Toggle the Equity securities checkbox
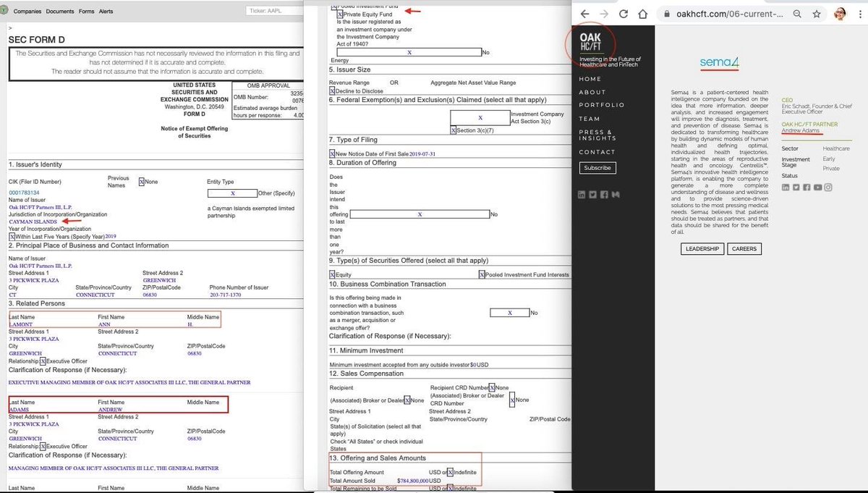 [x=332, y=274]
